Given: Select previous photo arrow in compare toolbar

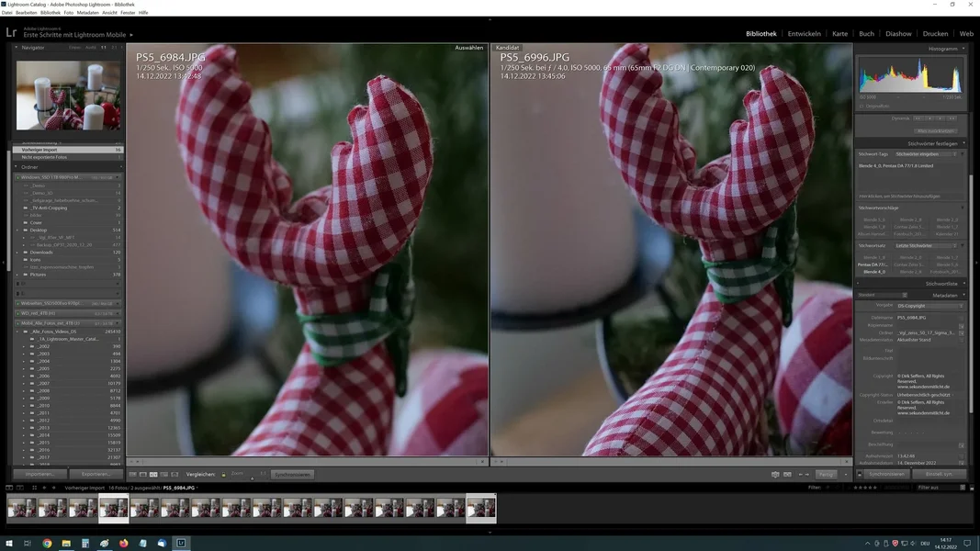Looking at the screenshot, I should click(801, 475).
